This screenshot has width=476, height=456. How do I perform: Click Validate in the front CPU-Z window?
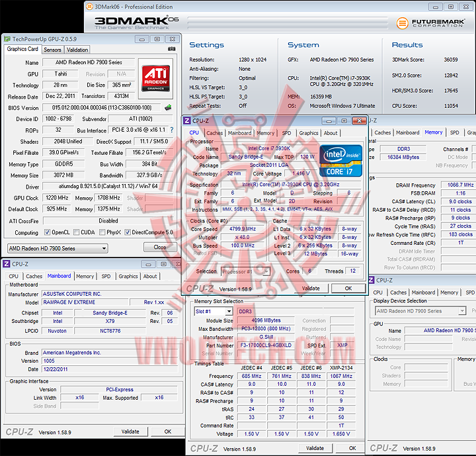[311, 288]
